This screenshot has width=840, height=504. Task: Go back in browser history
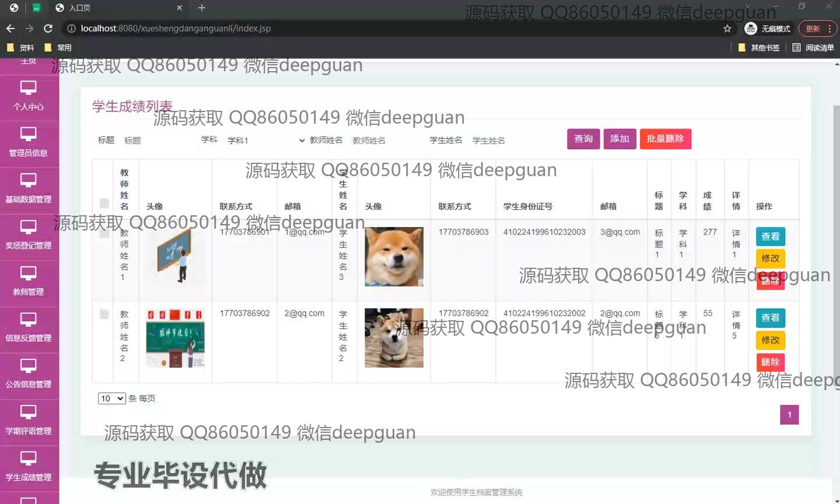[10, 29]
